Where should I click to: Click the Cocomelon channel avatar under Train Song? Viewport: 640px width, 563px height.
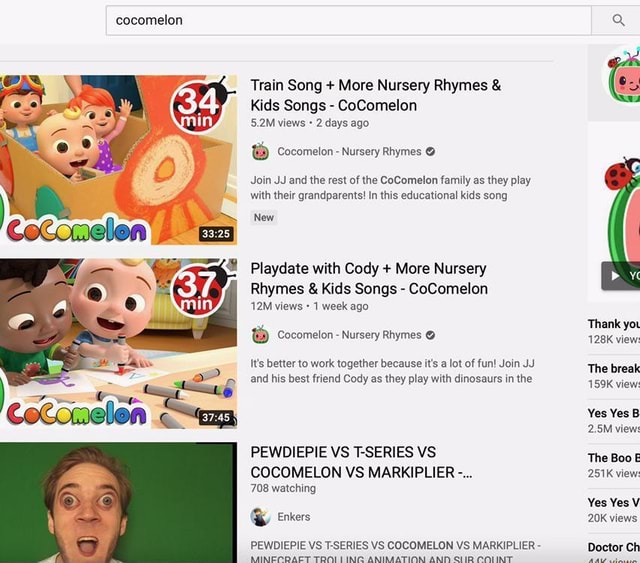pos(261,152)
